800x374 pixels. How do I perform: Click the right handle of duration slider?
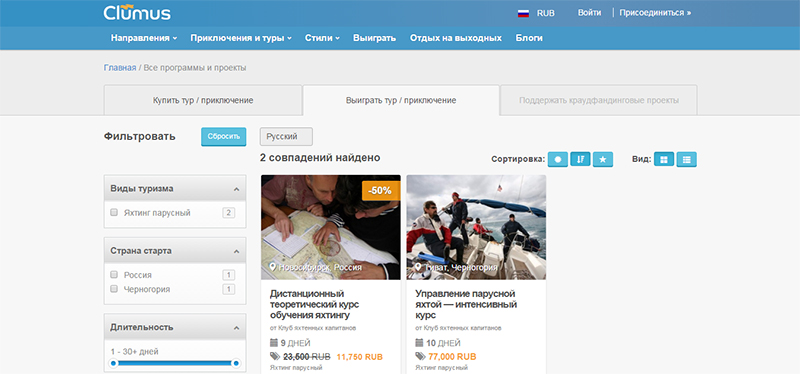pyautogui.click(x=236, y=363)
